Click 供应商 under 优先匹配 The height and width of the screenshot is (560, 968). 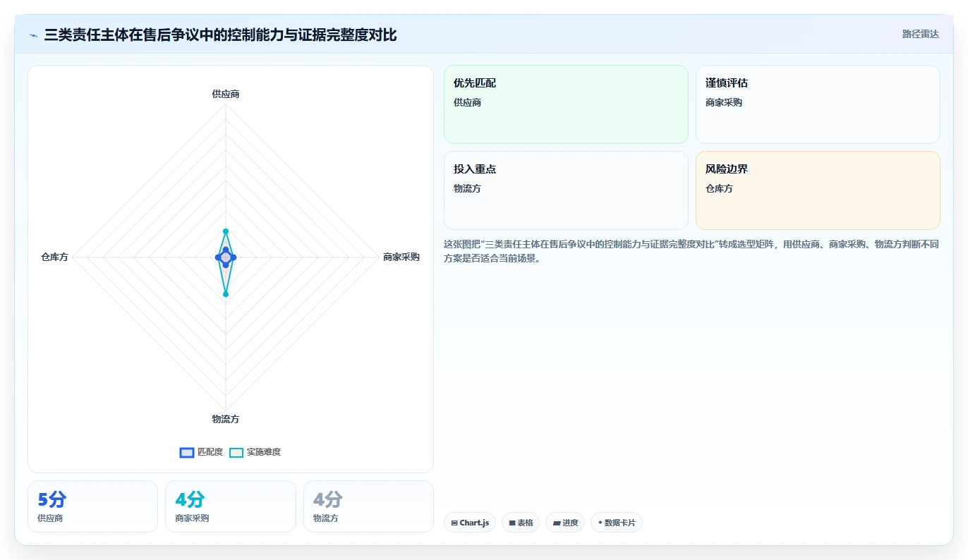(x=467, y=102)
